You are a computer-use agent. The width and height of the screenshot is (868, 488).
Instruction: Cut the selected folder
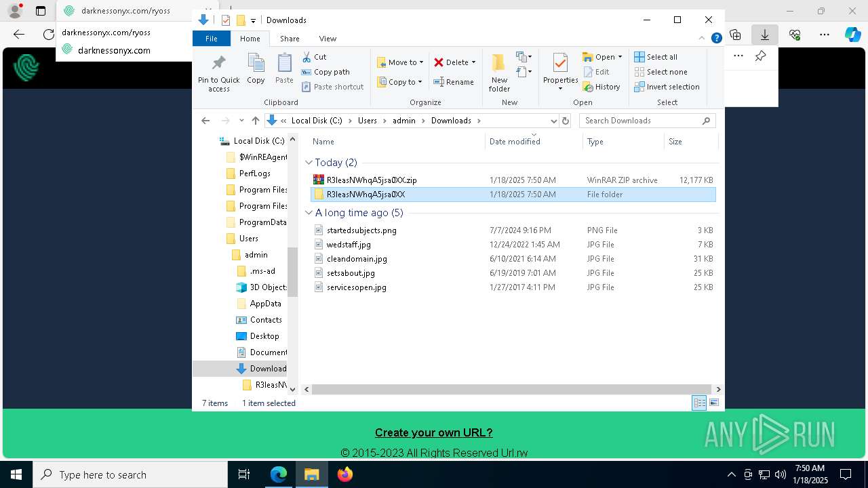314,57
